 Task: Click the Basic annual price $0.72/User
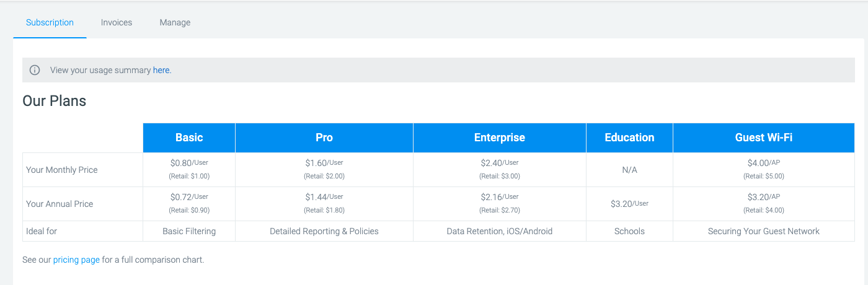coord(189,197)
